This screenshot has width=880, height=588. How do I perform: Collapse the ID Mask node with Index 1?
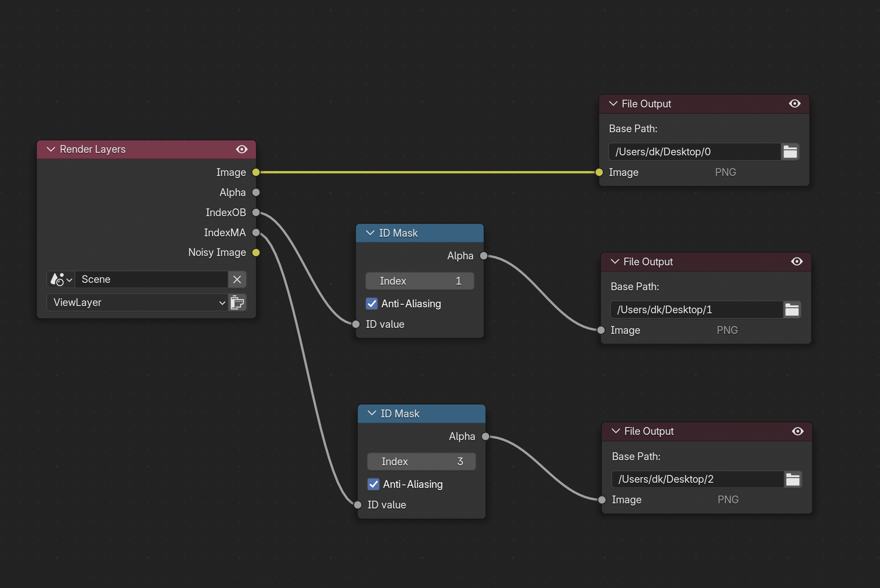370,233
